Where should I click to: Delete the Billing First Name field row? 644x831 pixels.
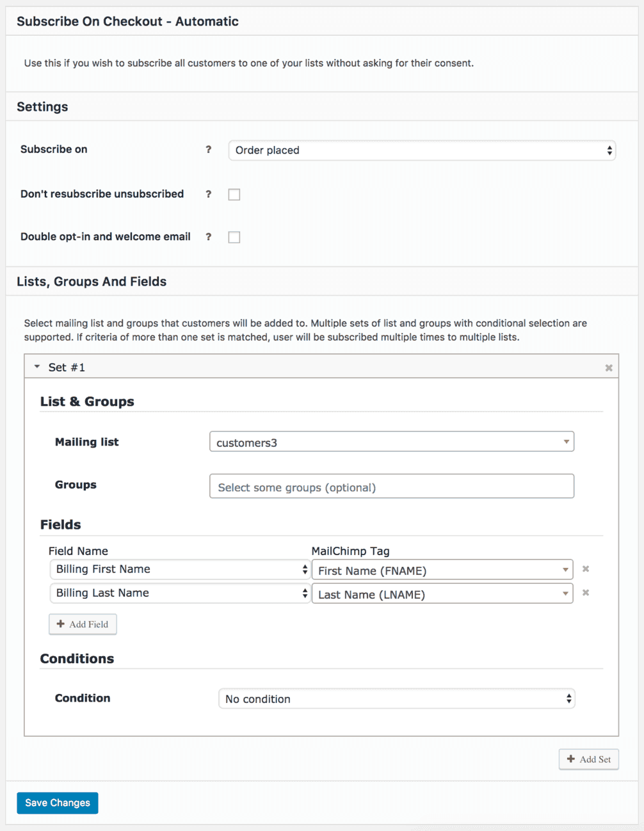(x=585, y=569)
